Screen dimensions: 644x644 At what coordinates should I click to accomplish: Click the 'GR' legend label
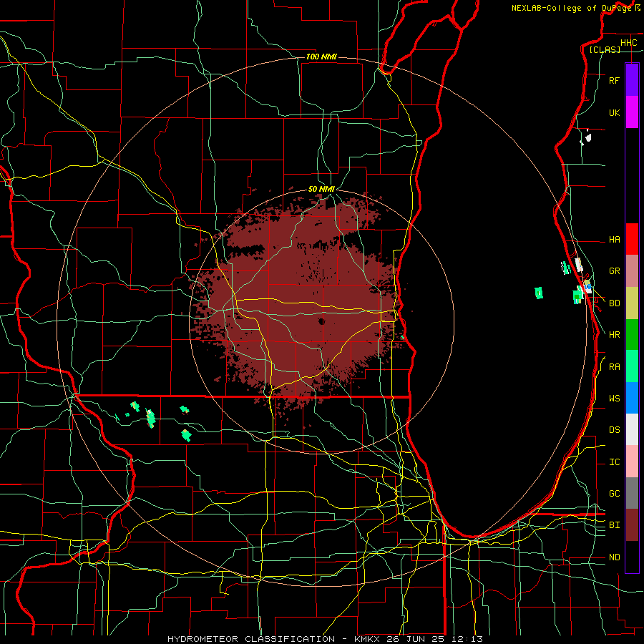(614, 271)
